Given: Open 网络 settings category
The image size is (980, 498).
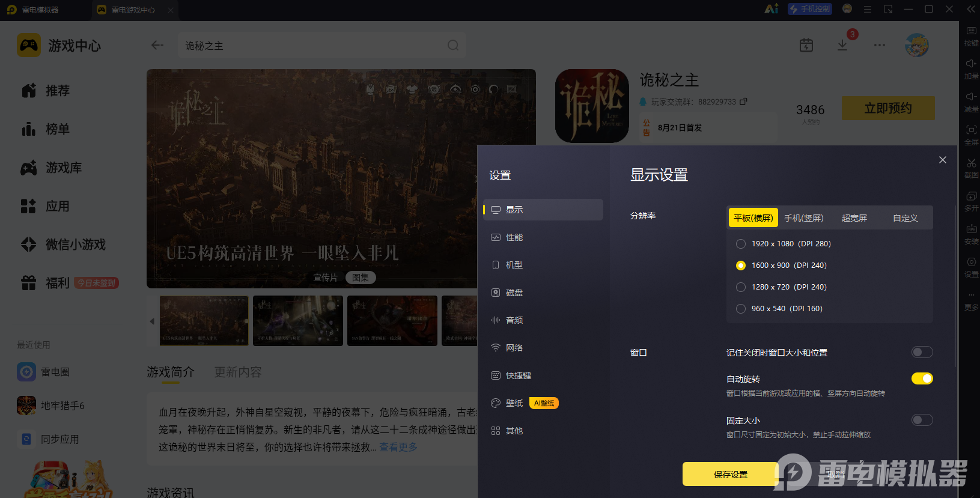Looking at the screenshot, I should [543, 348].
